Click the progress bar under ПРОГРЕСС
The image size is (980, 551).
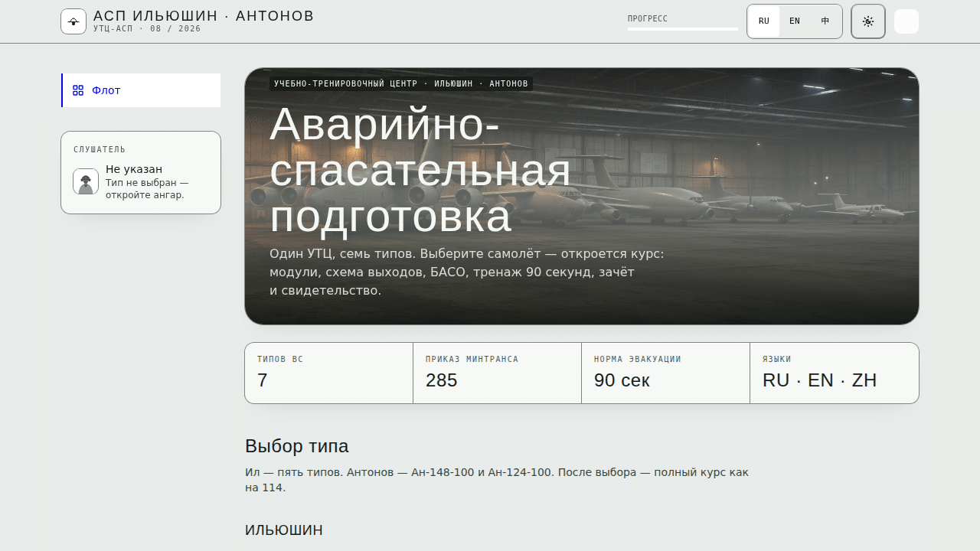pos(683,29)
